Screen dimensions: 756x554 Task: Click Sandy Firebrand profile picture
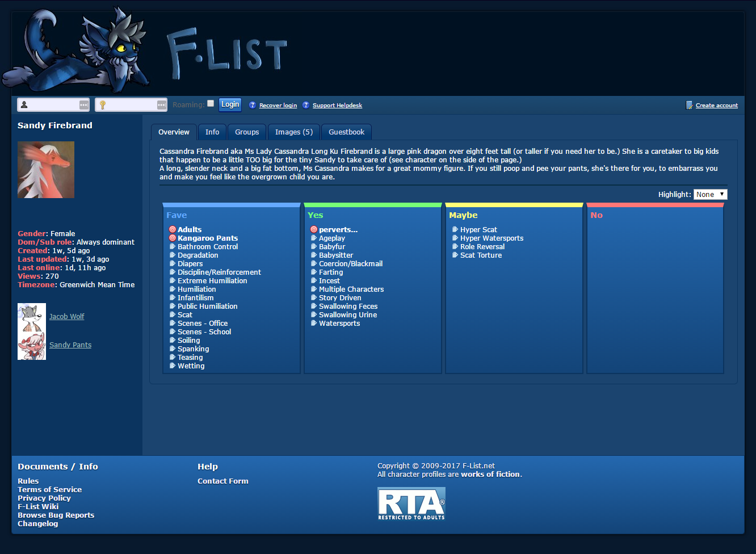click(x=46, y=170)
